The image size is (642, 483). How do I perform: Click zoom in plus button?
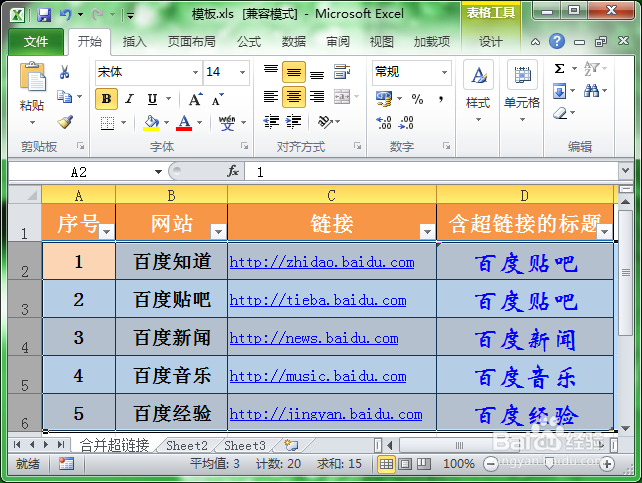pyautogui.click(x=607, y=464)
